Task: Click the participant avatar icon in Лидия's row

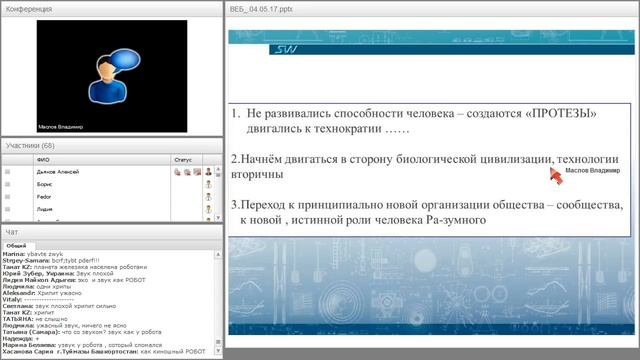Action: [x=209, y=209]
